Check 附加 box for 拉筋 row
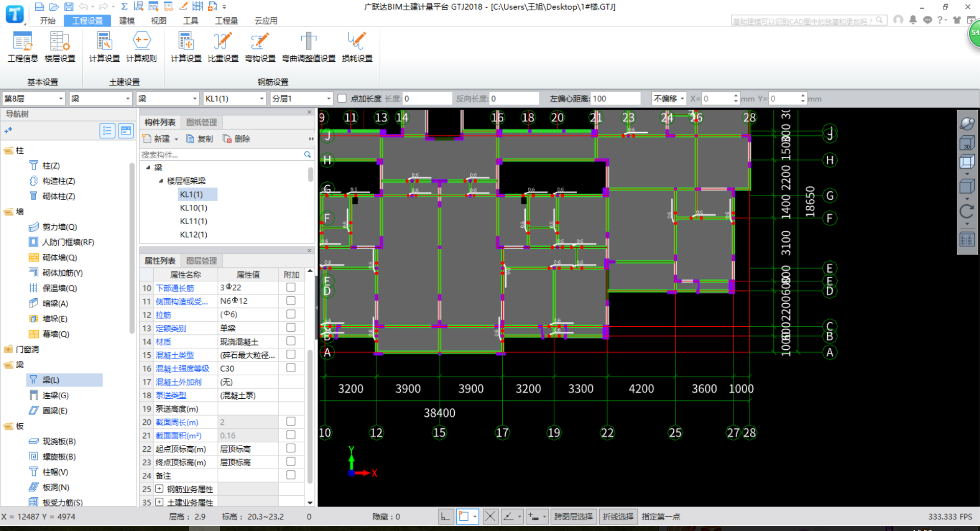 291,314
